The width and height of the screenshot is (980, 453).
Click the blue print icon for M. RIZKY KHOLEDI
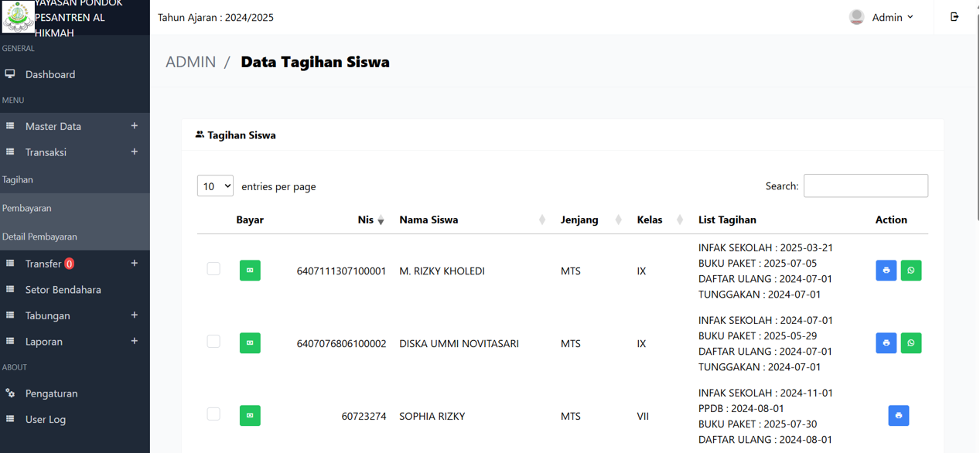click(x=886, y=271)
